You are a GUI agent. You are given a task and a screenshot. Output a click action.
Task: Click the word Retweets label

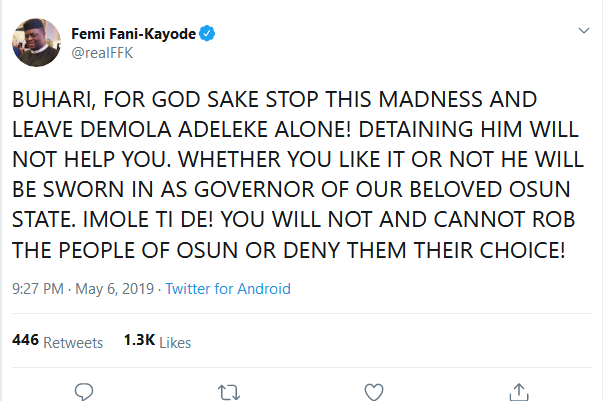click(x=72, y=341)
